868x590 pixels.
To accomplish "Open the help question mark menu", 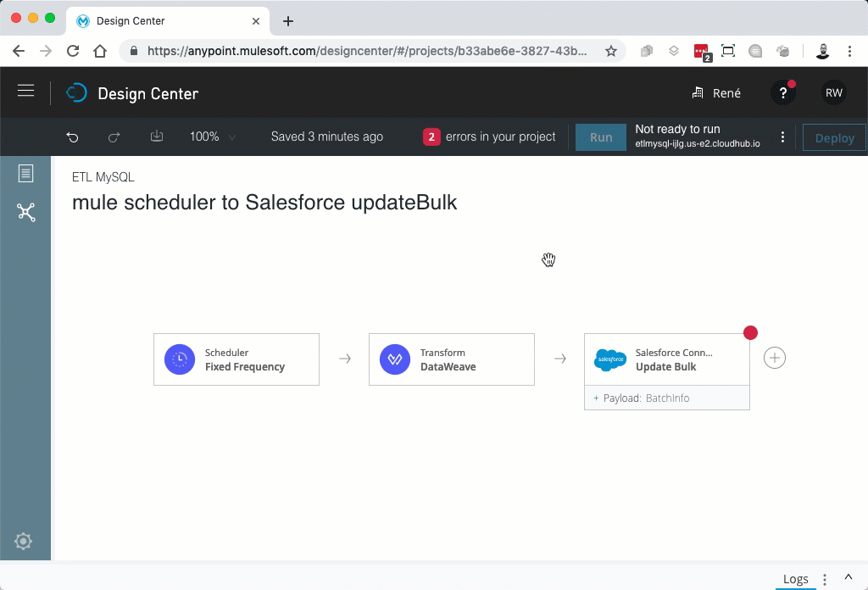I will (782, 93).
